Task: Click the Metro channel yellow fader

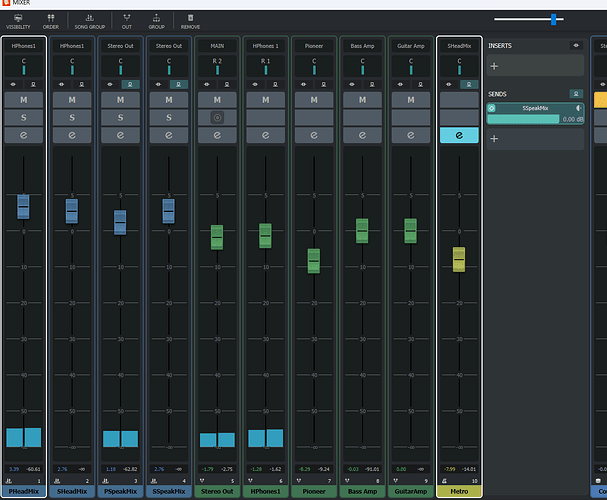Action: (x=459, y=260)
